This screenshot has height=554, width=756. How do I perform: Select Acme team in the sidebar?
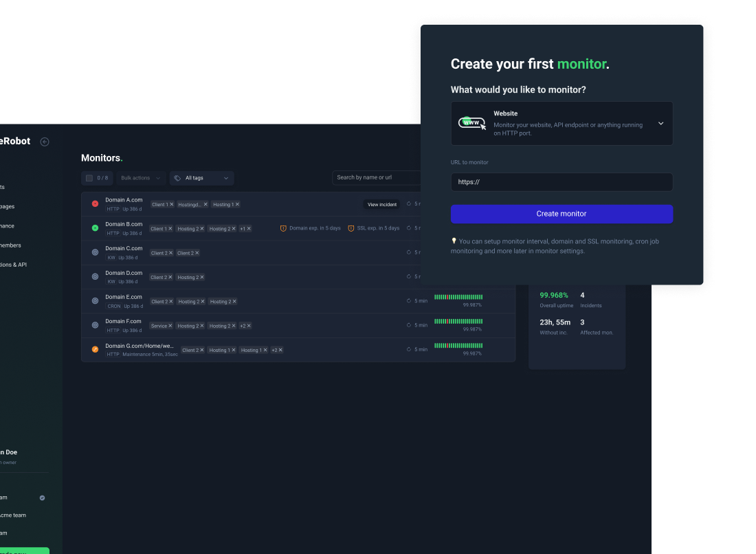click(x=12, y=515)
